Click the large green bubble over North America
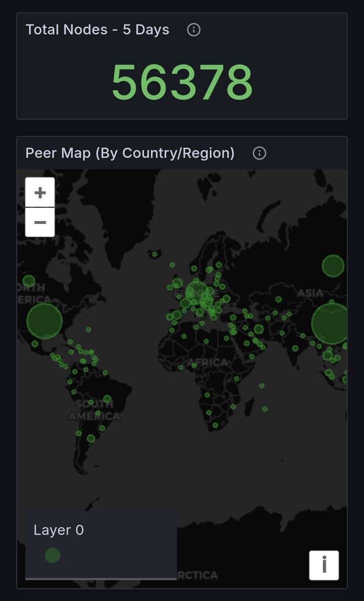This screenshot has width=364, height=601. [44, 321]
